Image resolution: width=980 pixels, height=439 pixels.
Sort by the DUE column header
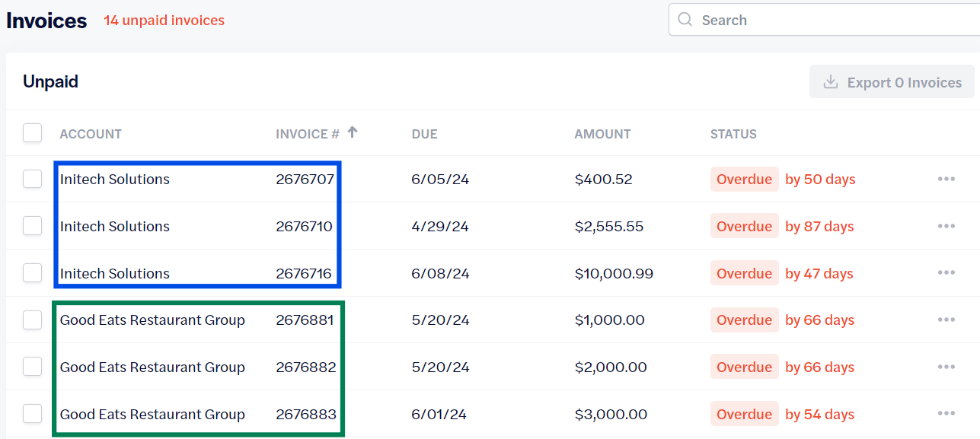point(424,134)
